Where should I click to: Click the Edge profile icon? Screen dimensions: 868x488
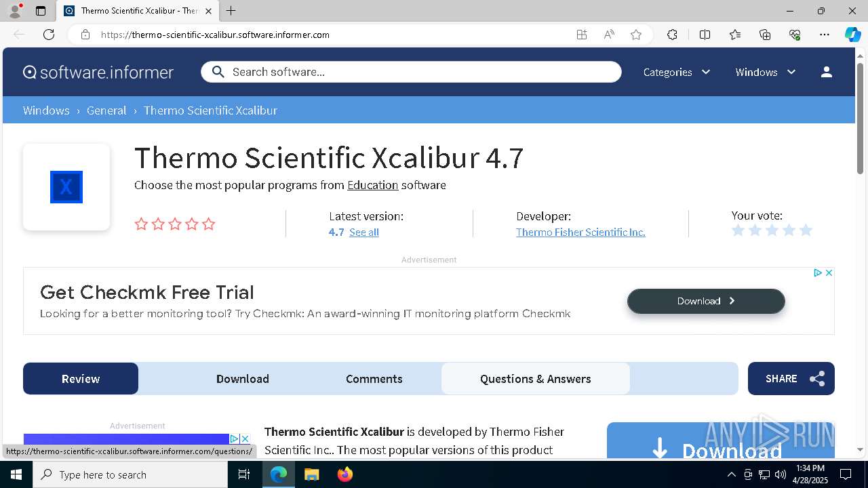[14, 11]
